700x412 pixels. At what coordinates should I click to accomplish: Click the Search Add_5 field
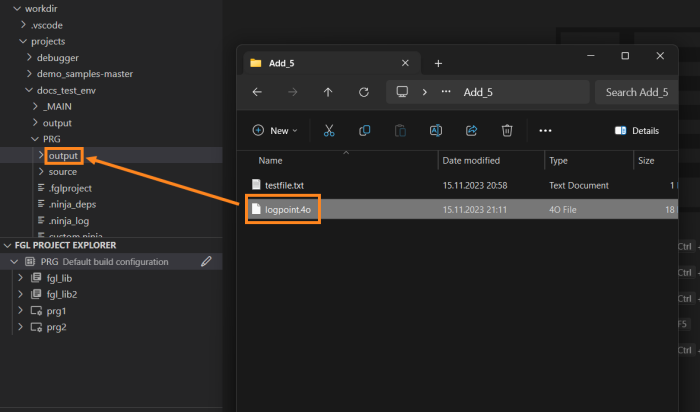[x=636, y=92]
